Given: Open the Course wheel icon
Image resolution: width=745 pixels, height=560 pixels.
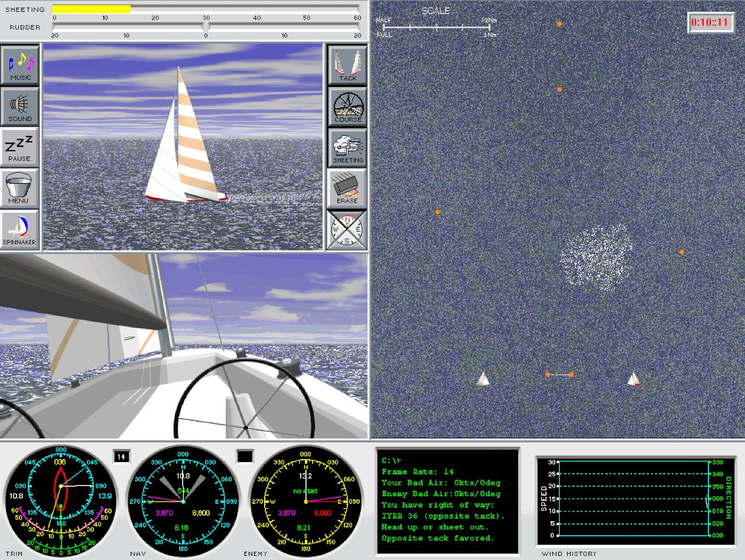Looking at the screenshot, I should pyautogui.click(x=347, y=106).
